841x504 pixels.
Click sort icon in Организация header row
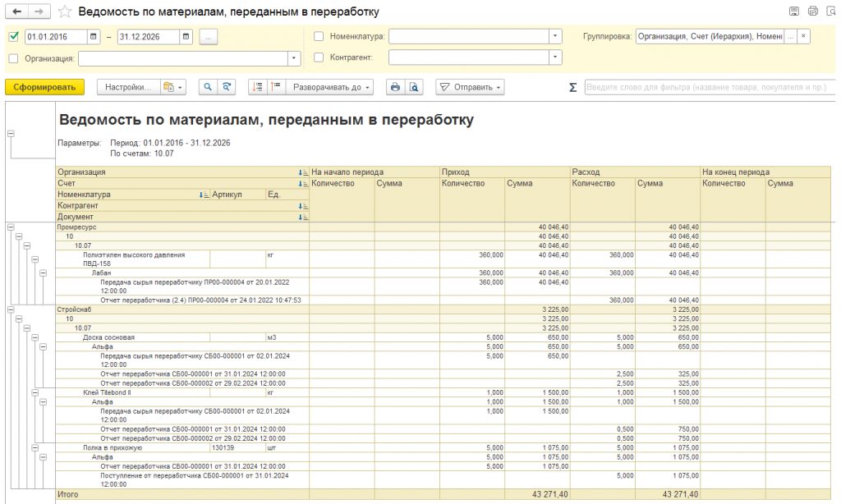click(303, 172)
